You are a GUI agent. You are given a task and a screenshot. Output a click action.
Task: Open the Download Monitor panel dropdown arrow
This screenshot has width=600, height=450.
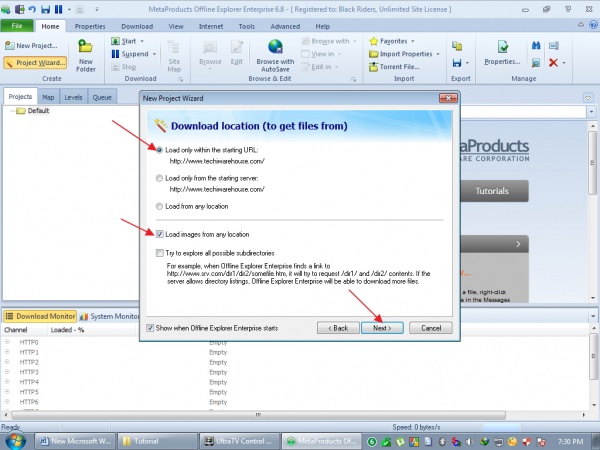pos(593,316)
